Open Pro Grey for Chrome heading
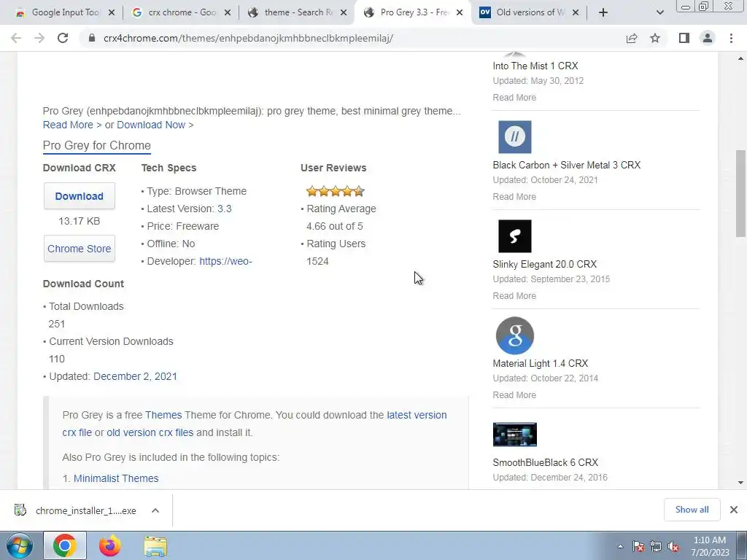Image resolution: width=747 pixels, height=560 pixels. pyautogui.click(x=97, y=145)
